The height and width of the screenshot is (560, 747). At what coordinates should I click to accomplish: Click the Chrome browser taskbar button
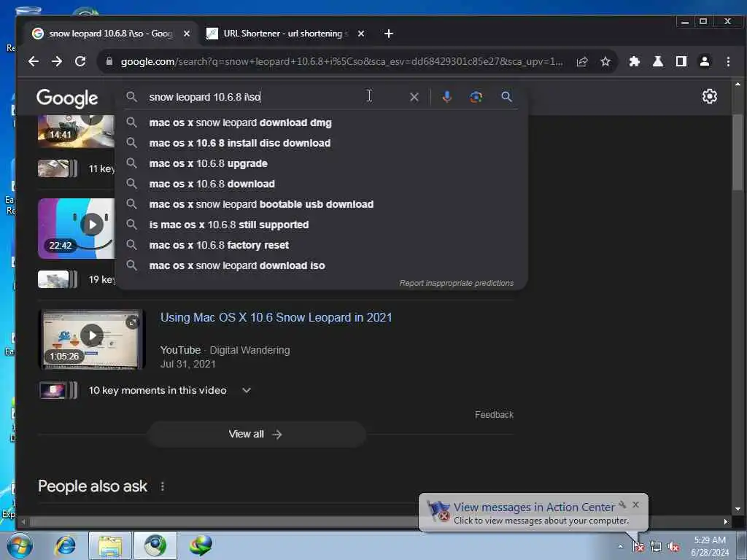coord(155,545)
